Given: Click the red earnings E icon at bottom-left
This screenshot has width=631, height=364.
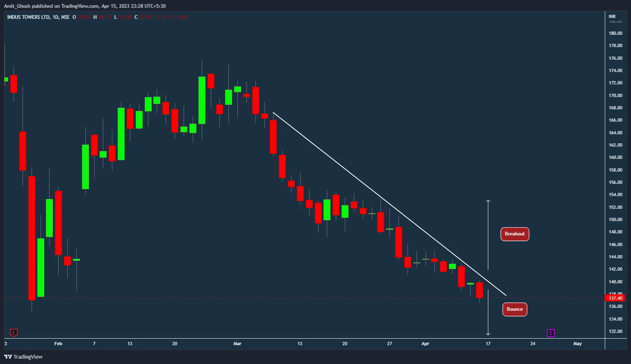Looking at the screenshot, I should 14,332.
